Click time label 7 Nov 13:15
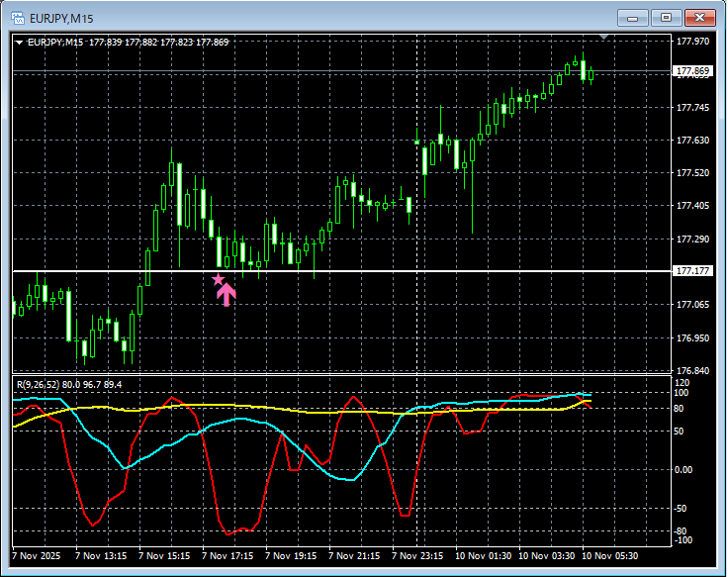 pos(101,556)
